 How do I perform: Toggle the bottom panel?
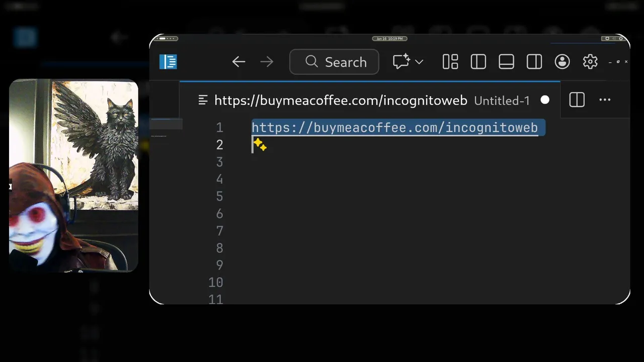506,62
